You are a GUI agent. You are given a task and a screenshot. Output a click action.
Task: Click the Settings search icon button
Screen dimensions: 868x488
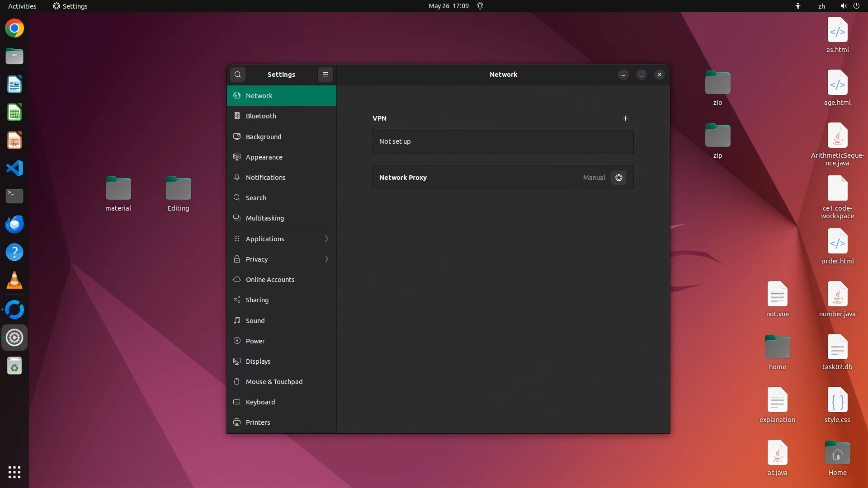[x=238, y=75]
